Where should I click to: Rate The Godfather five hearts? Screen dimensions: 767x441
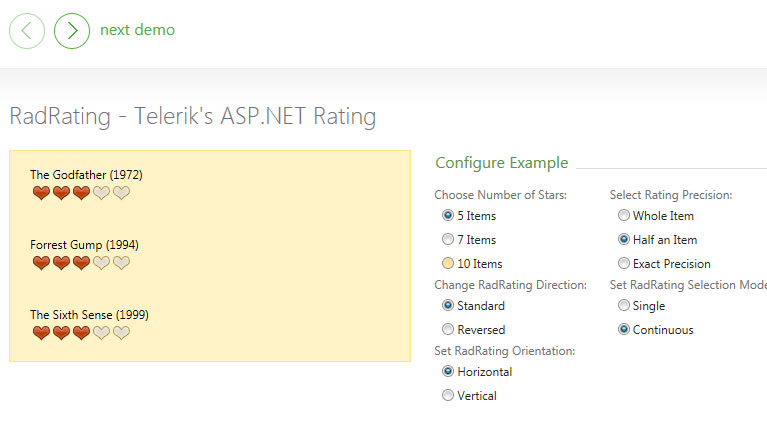[x=121, y=193]
